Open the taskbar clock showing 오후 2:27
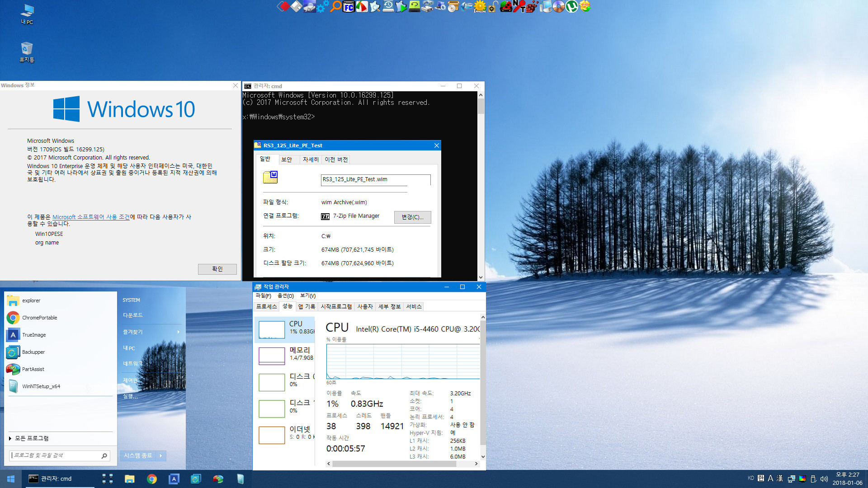 (x=848, y=479)
